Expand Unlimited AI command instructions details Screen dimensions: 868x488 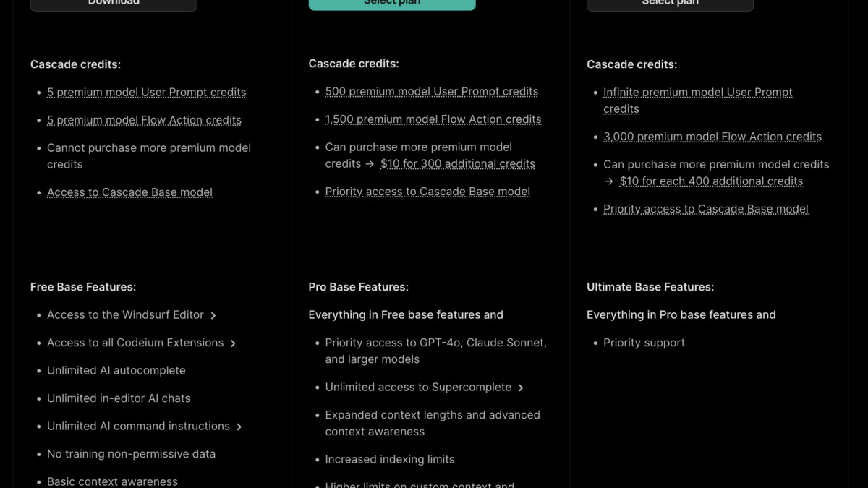click(239, 427)
